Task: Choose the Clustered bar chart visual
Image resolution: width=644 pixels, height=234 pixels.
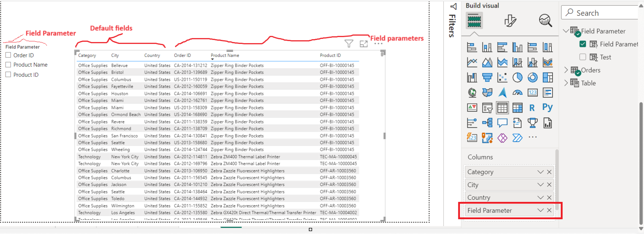Action: click(502, 47)
